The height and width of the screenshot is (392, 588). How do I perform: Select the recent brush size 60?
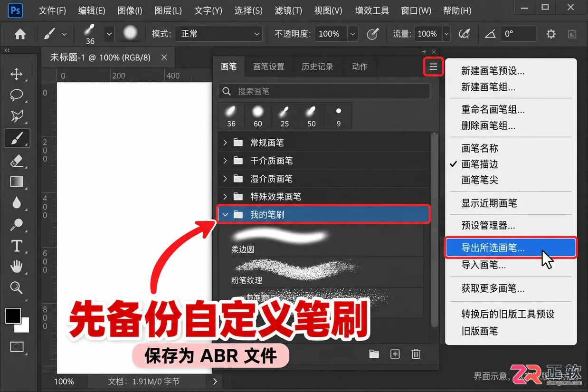click(258, 116)
